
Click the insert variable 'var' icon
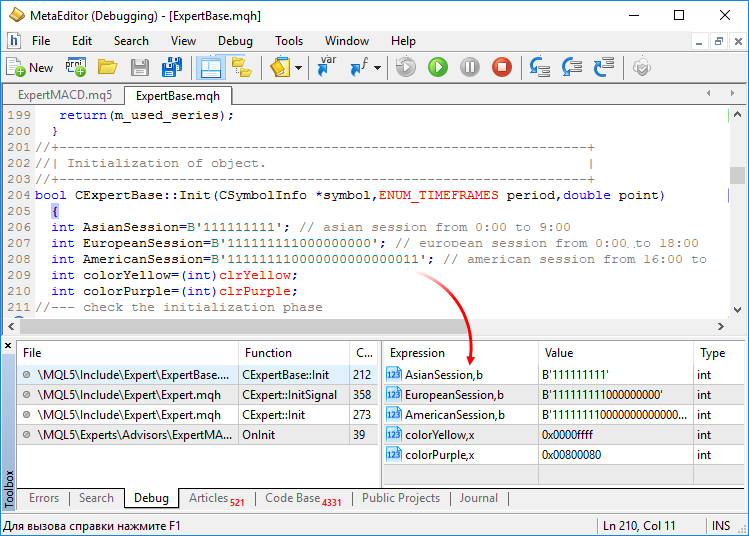click(327, 66)
